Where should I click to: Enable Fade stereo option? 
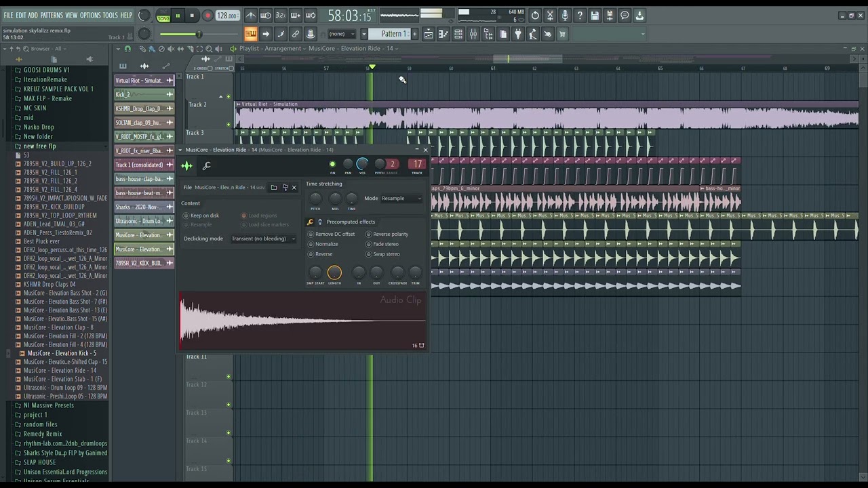coord(382,244)
